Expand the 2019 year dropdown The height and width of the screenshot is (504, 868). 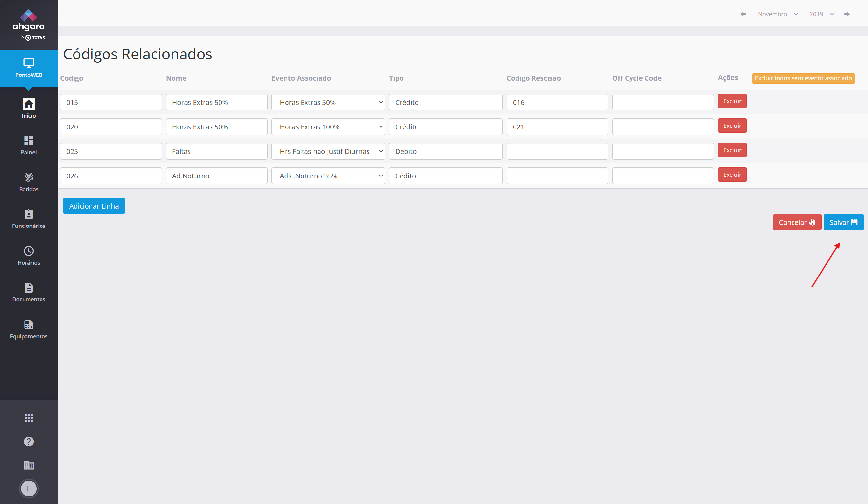[822, 14]
